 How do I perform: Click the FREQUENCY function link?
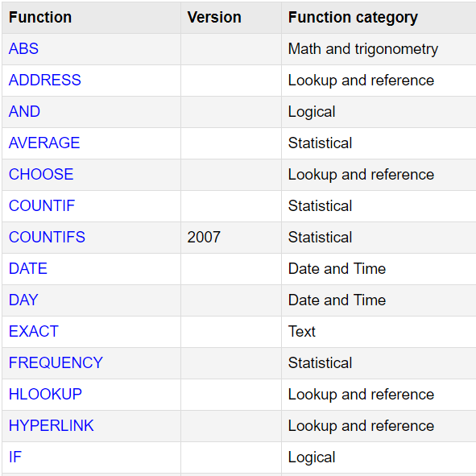pyautogui.click(x=56, y=362)
